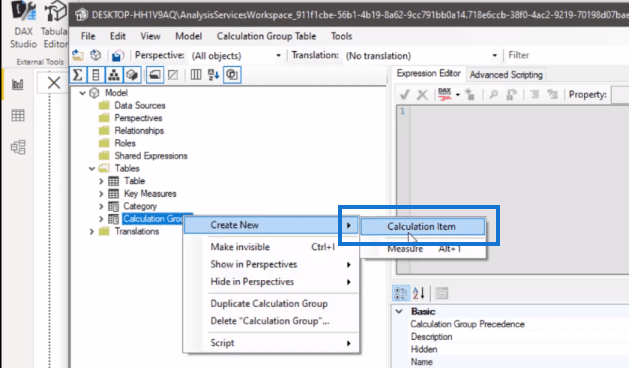This screenshot has width=629, height=368.
Task: Click the find magnifier icon in editor
Action: (493, 95)
